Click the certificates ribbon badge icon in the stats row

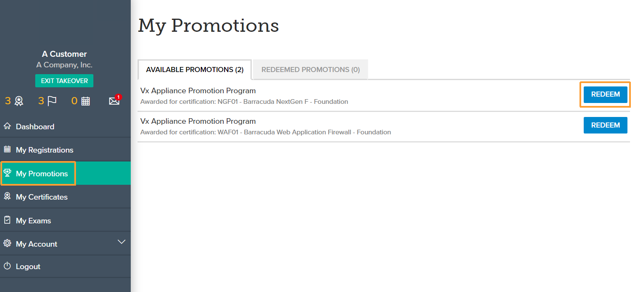[19, 101]
